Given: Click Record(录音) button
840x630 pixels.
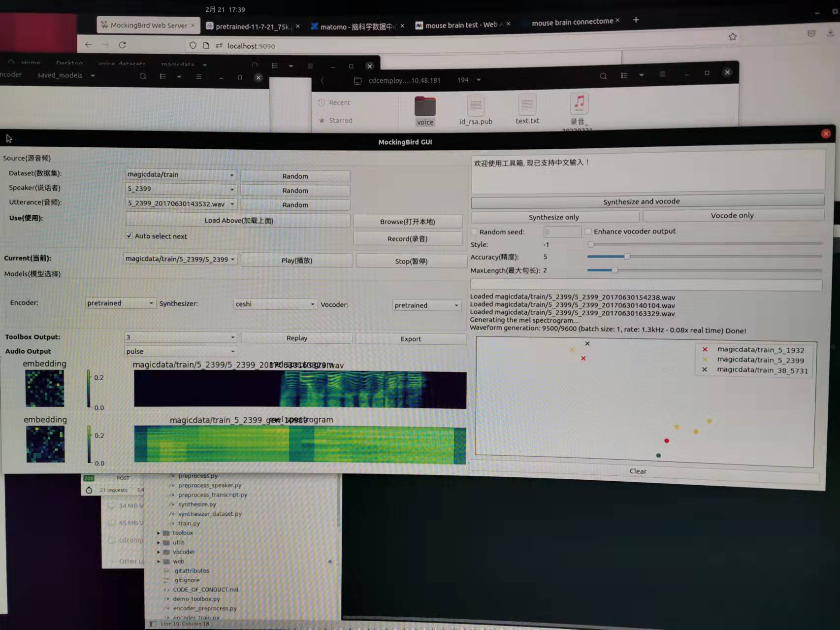Looking at the screenshot, I should [x=407, y=239].
